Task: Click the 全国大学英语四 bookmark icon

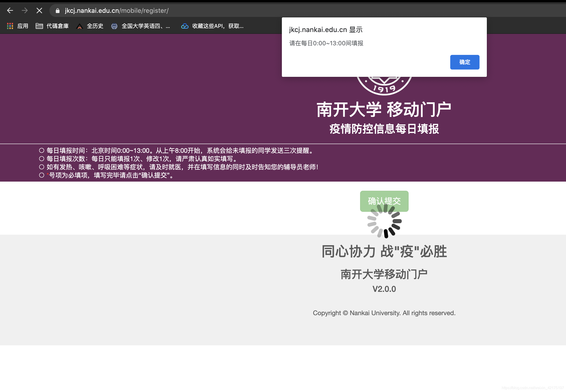Action: (x=114, y=26)
